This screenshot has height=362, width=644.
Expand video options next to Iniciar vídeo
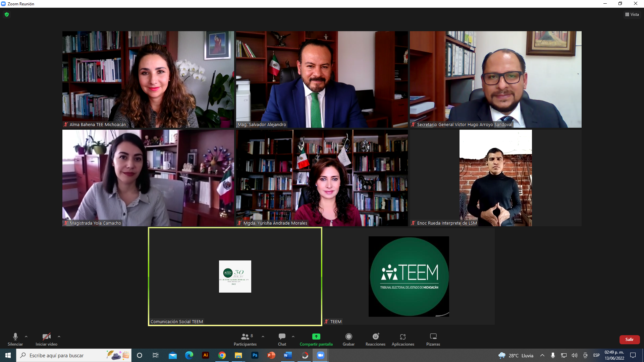pos(59,337)
